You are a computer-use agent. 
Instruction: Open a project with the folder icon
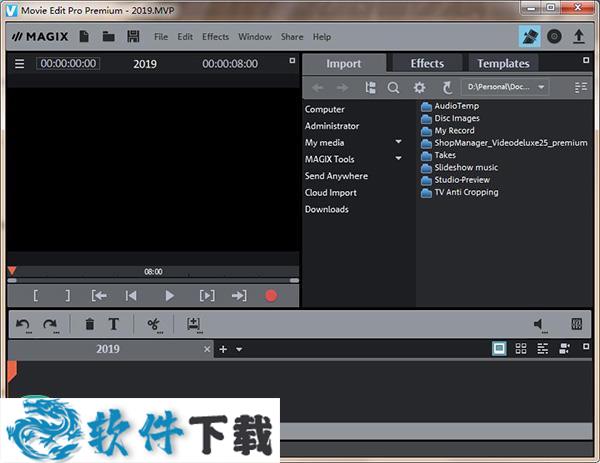click(109, 37)
